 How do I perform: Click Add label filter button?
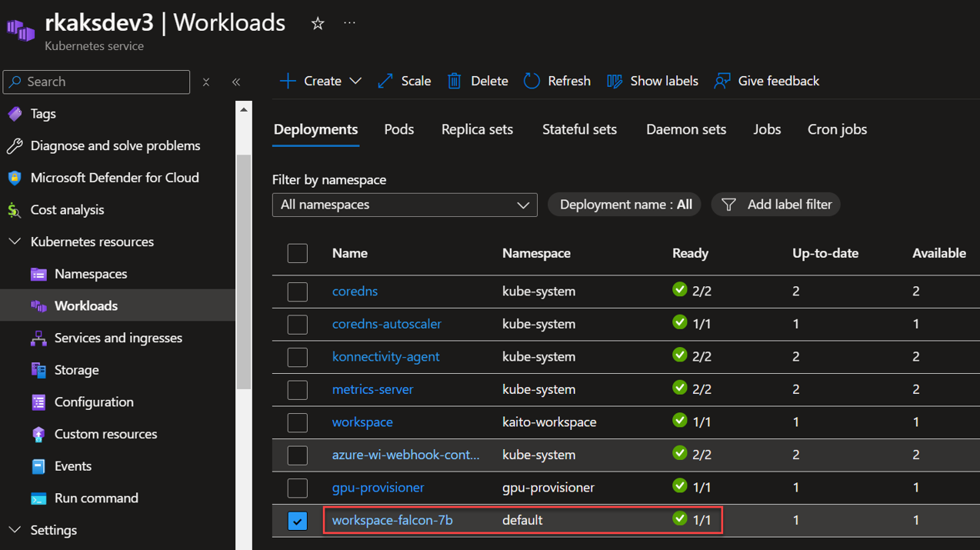(775, 205)
